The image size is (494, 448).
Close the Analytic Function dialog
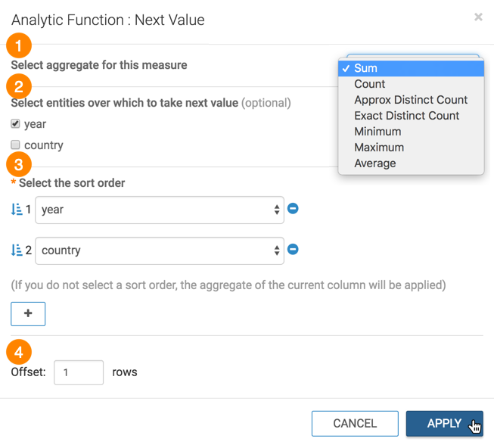(x=478, y=17)
